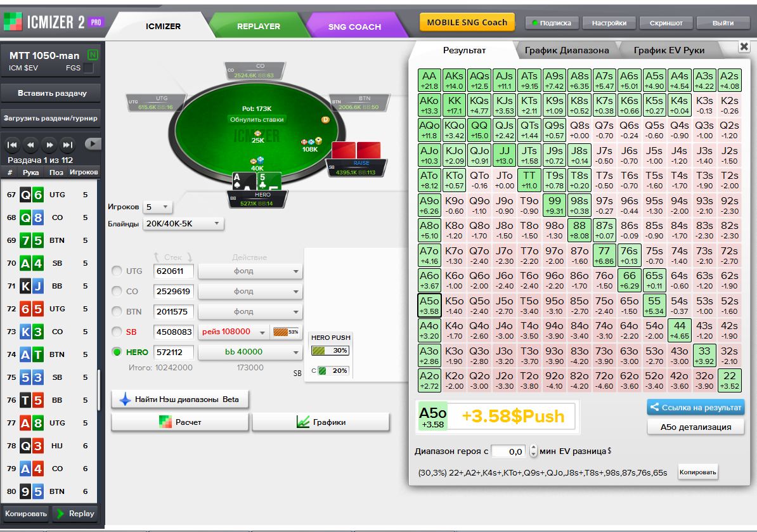Image resolution: width=757 pixels, height=532 pixels.
Task: Open the blinds 20K/40K-5K dropdown
Action: pos(183,224)
